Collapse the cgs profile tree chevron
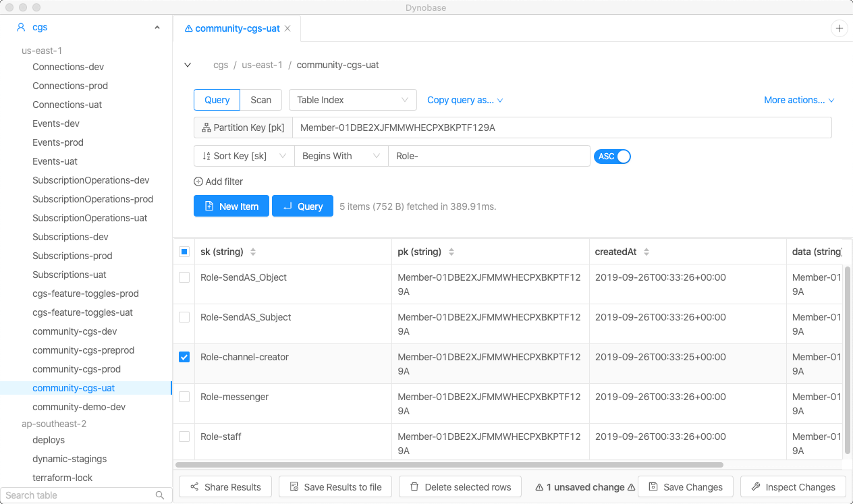Image resolution: width=853 pixels, height=504 pixels. [x=157, y=28]
